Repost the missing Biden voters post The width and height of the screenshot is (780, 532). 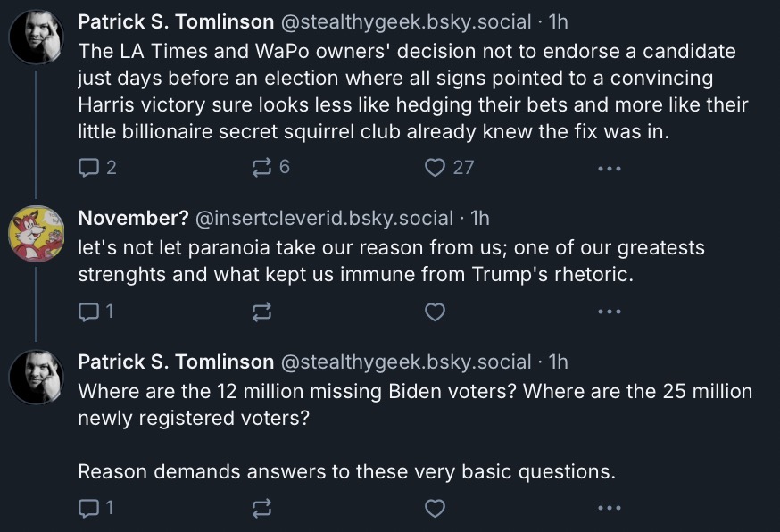[261, 508]
